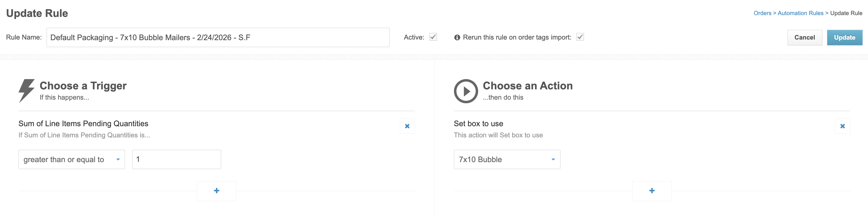Click the play circle action icon

(x=466, y=91)
